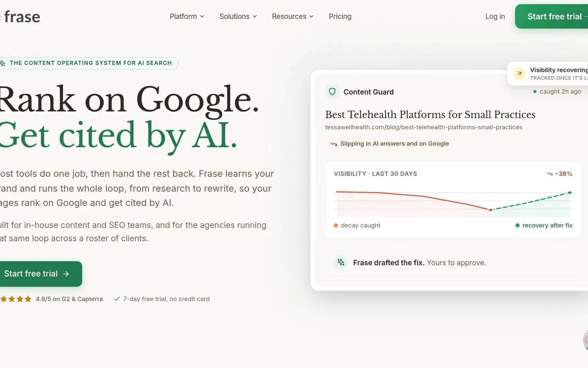Click the Content Guard shield icon

[x=332, y=92]
